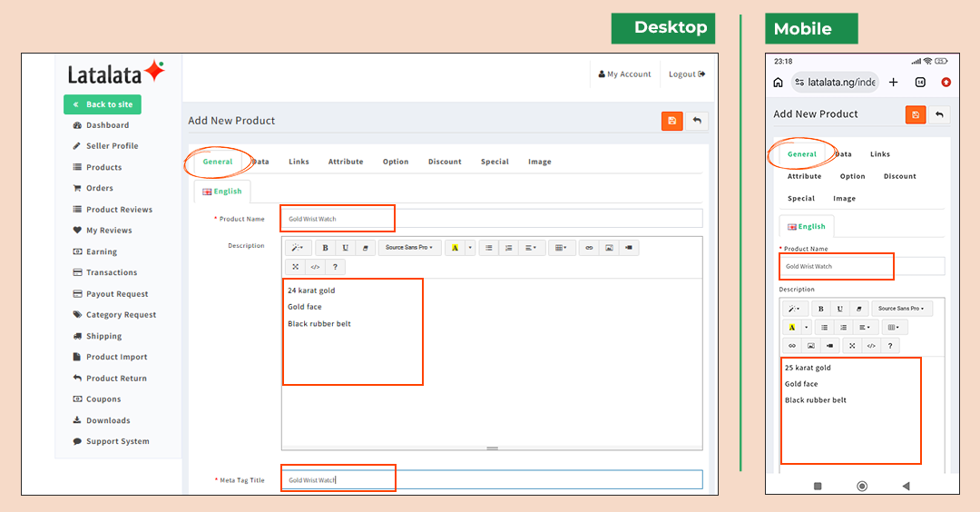Open the desktop Option tab
980x512 pixels.
[396, 162]
